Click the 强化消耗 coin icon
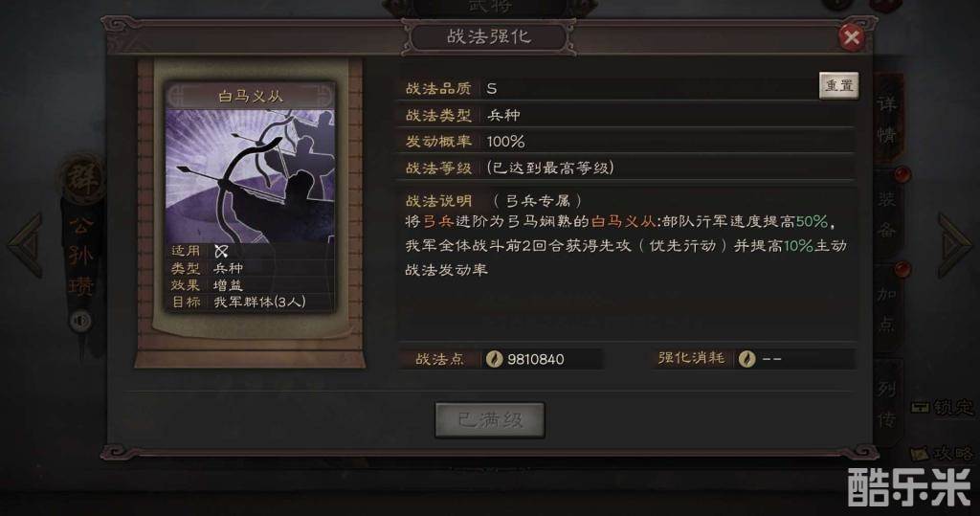Viewport: 980px width, 516px height. [746, 359]
